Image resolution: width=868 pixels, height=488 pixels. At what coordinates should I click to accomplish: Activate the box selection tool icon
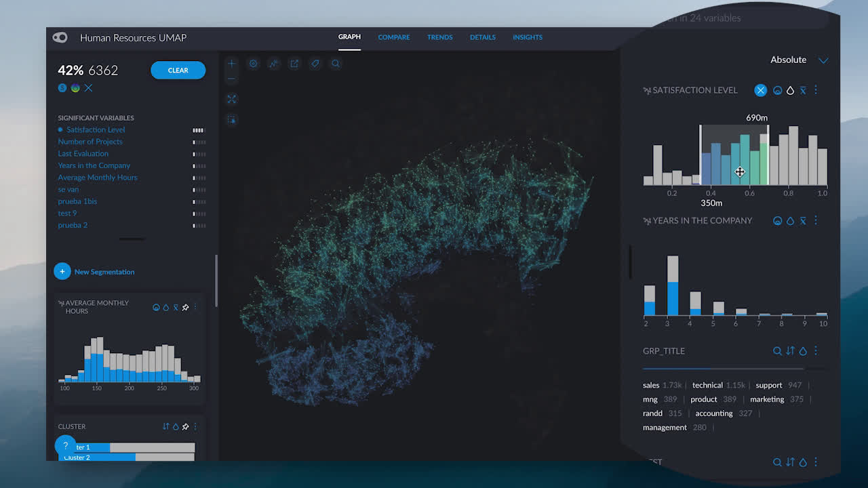click(232, 119)
